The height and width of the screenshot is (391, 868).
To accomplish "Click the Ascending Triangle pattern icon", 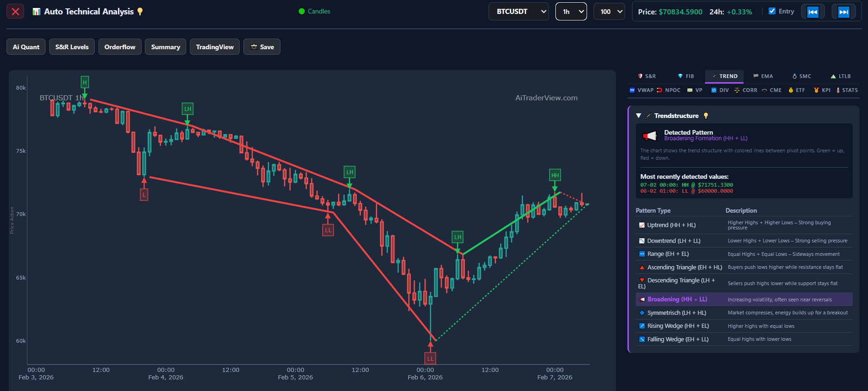I will (642, 267).
